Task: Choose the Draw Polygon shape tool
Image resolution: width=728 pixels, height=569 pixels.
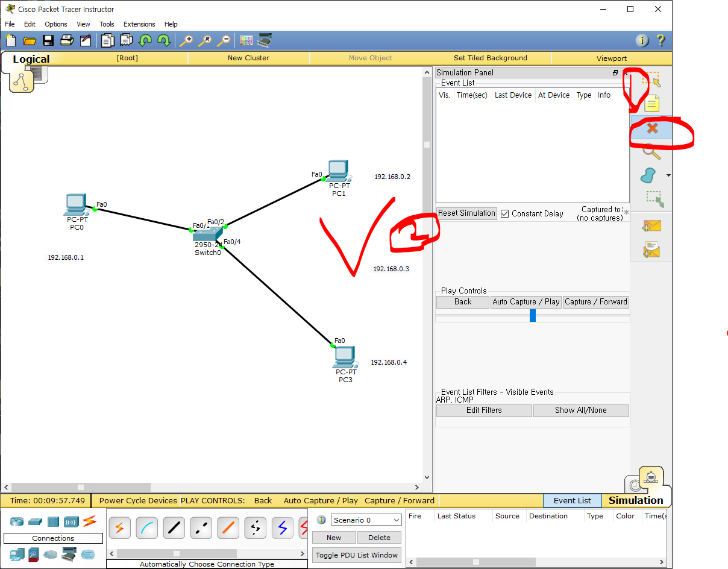Action: [x=648, y=175]
